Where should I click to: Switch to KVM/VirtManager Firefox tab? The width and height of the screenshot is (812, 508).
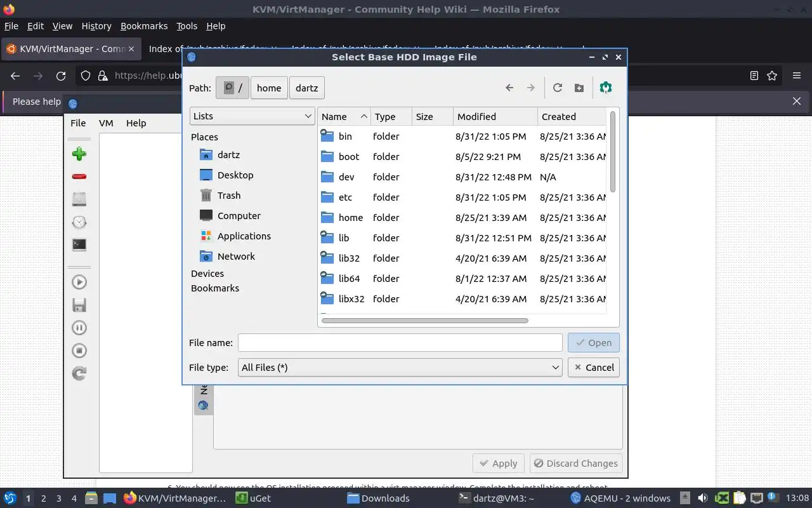pos(70,49)
